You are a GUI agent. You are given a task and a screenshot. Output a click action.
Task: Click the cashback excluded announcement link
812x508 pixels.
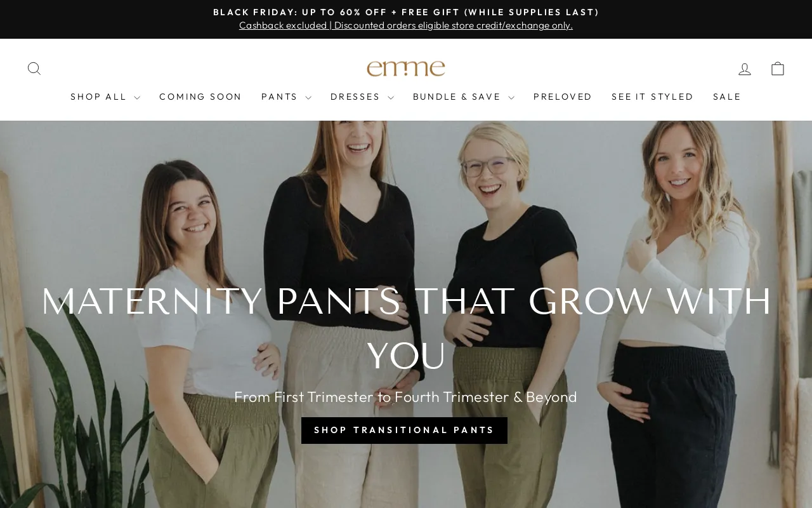point(406,25)
